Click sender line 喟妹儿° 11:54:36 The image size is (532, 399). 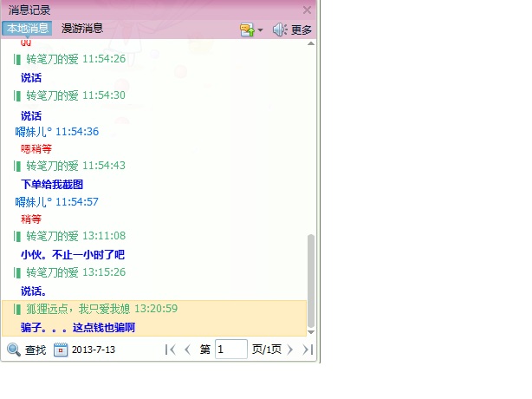coord(56,132)
